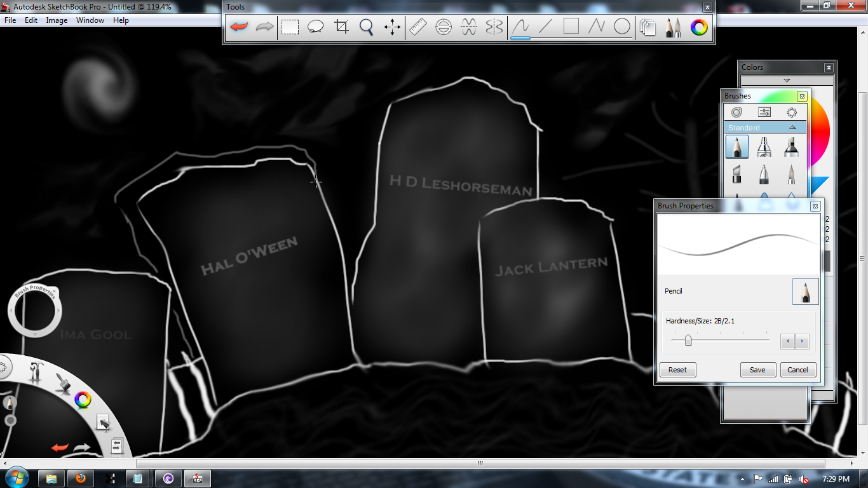The width and height of the screenshot is (868, 488).
Task: Toggle the Ellipse guide tool
Action: pyautogui.click(x=444, y=27)
